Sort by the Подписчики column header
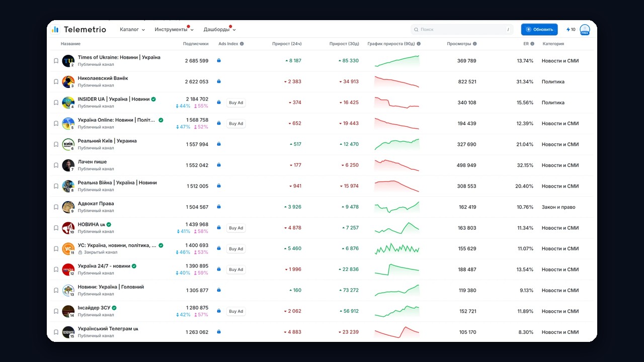Image resolution: width=644 pixels, height=362 pixels. [x=196, y=44]
